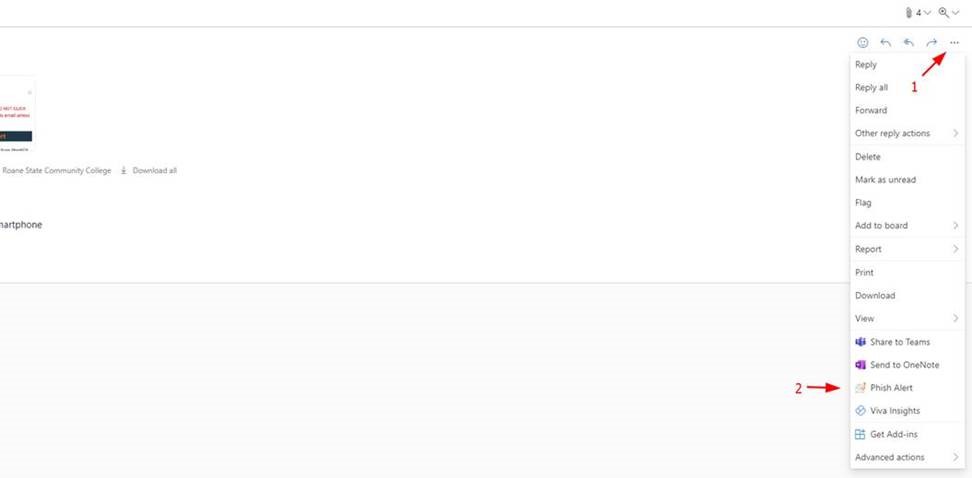
Task: Click the emoji reaction smiley icon
Action: click(x=863, y=43)
